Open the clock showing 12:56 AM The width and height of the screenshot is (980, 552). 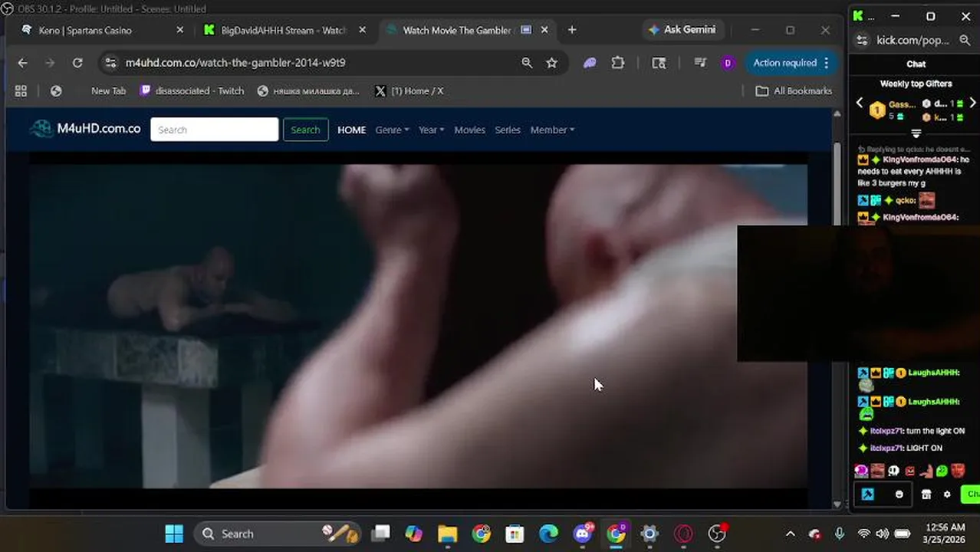click(x=945, y=534)
